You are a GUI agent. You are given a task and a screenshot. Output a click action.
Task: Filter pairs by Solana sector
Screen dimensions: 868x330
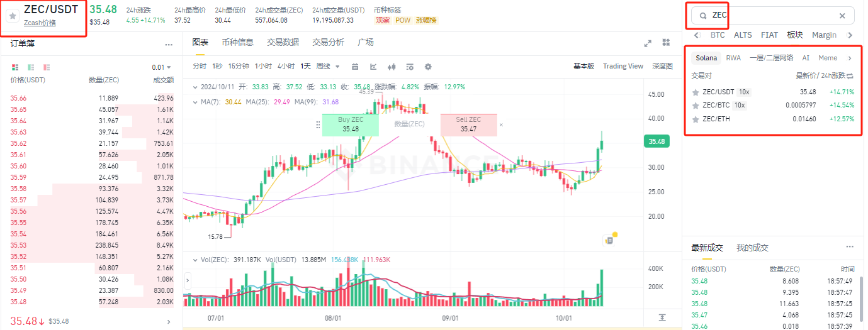pos(706,58)
